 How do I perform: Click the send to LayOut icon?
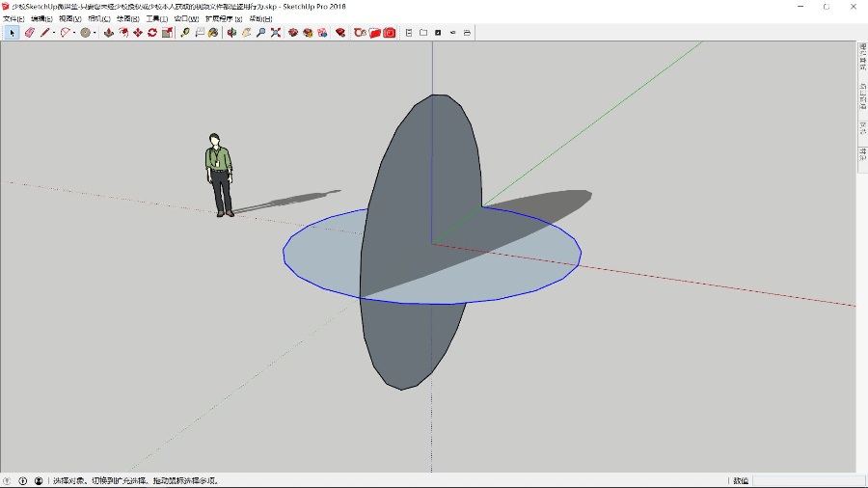click(322, 33)
